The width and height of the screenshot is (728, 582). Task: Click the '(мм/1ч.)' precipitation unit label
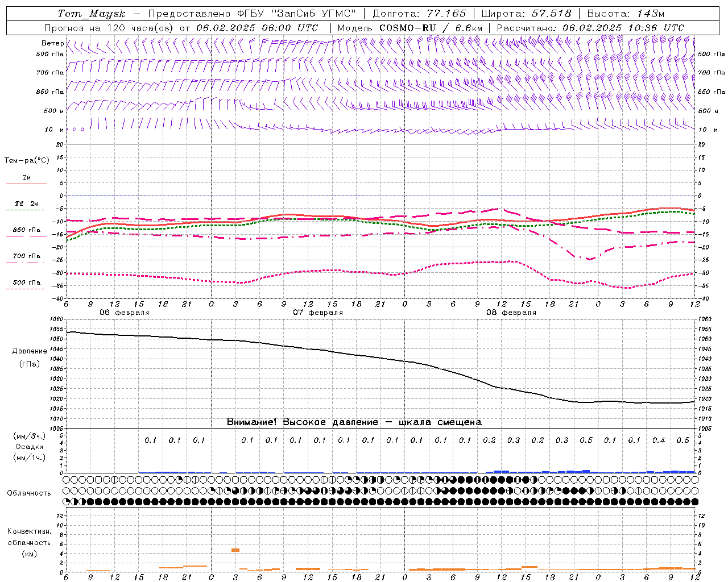coord(29,458)
